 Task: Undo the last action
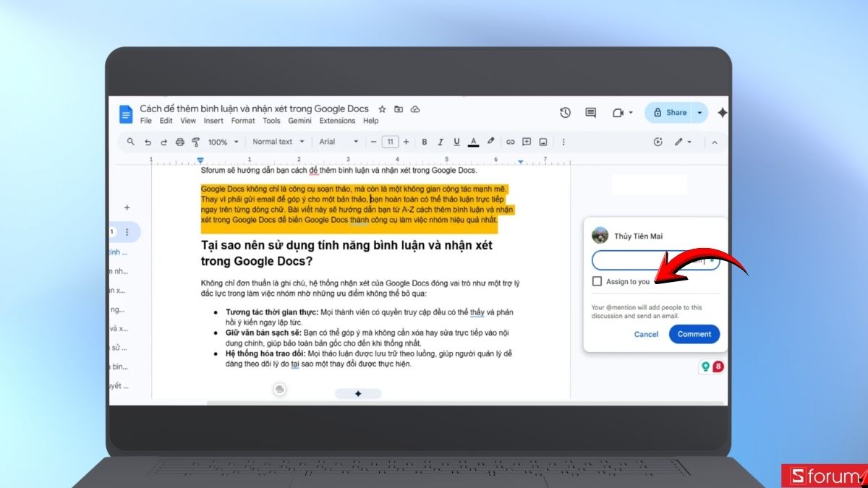pyautogui.click(x=148, y=142)
